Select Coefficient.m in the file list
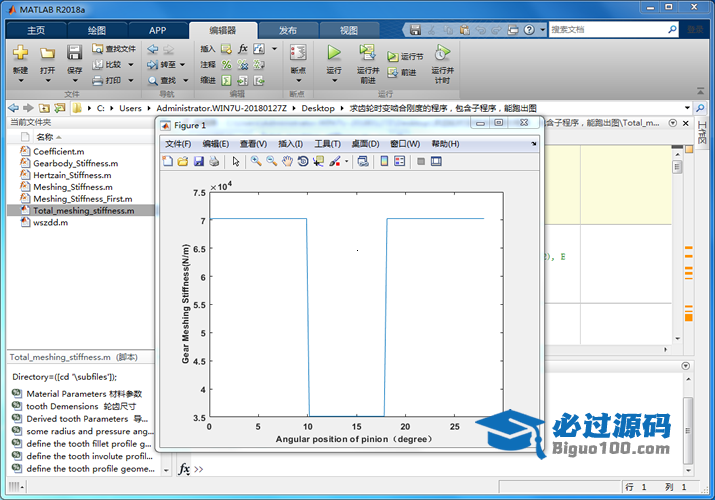 [58, 151]
